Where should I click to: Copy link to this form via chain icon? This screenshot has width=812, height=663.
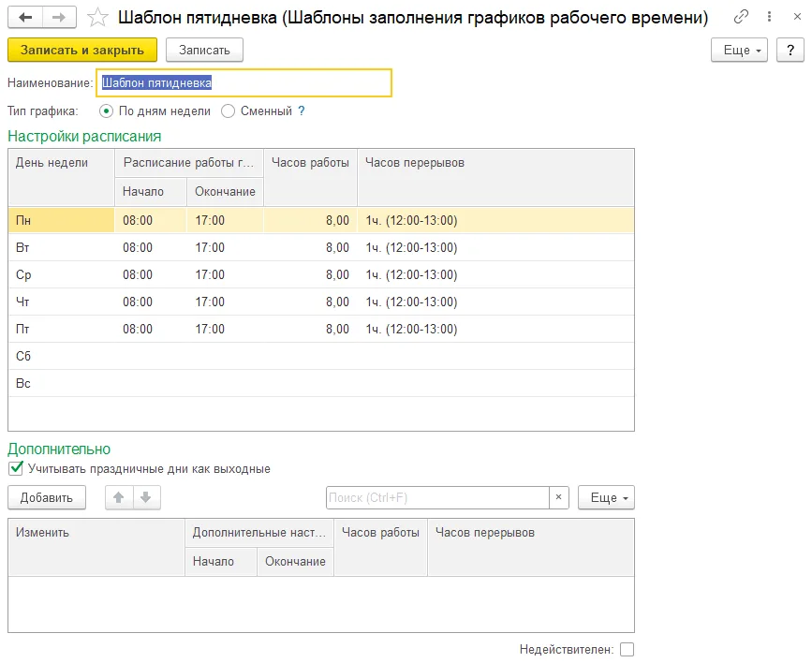[x=741, y=17]
